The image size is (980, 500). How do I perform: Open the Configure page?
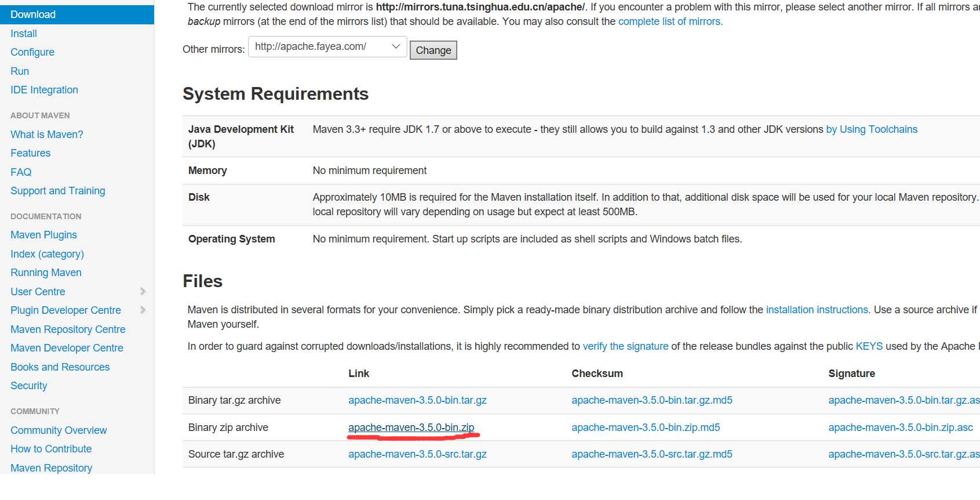click(32, 52)
